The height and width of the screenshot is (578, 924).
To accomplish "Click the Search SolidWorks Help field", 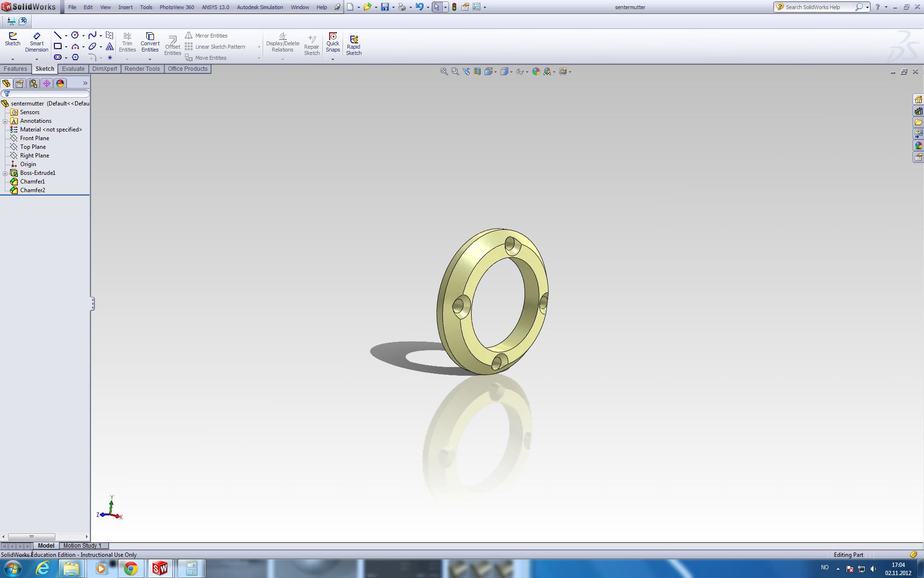I will [818, 7].
